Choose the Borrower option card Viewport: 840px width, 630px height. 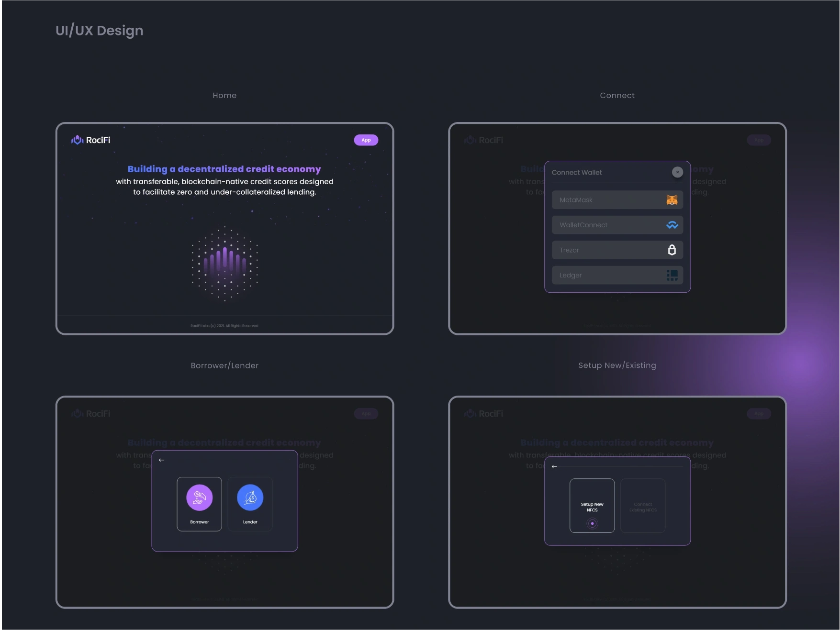199,504
